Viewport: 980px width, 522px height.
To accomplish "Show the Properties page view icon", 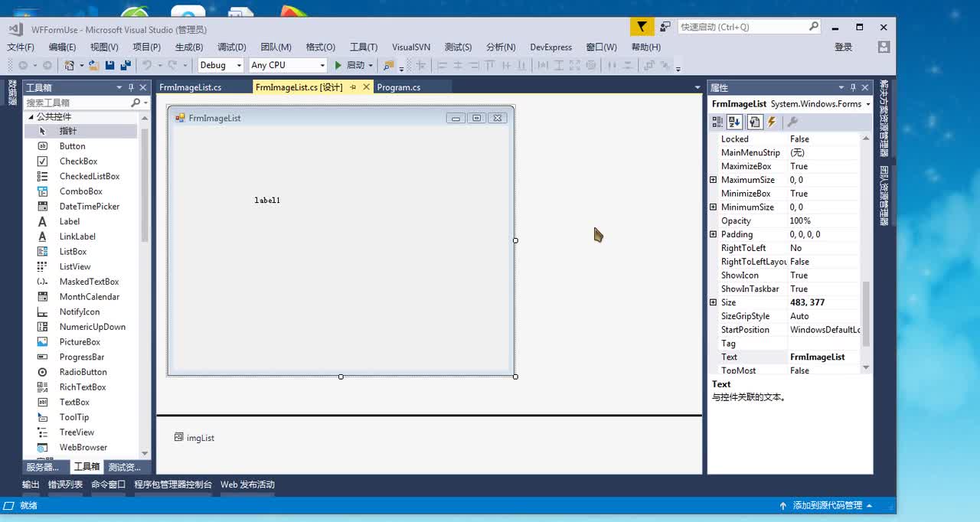I will point(754,122).
